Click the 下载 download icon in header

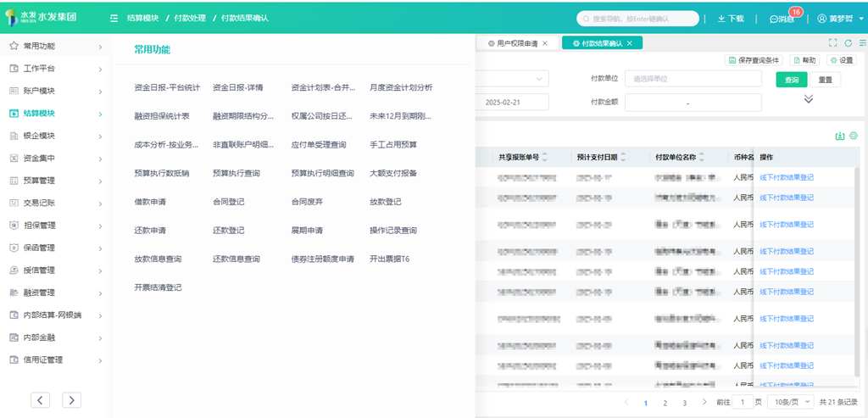[x=730, y=19]
